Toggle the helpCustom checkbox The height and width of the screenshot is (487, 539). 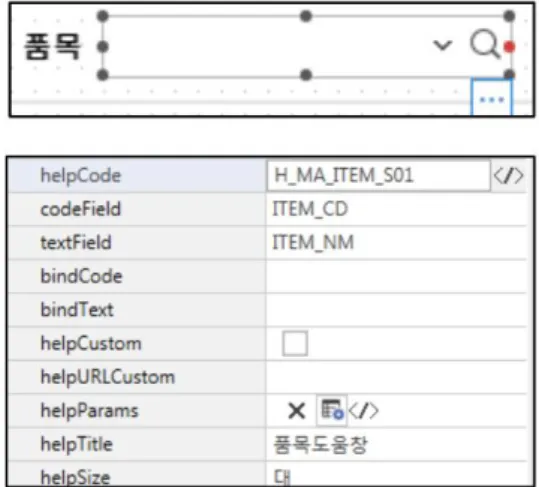tap(295, 343)
